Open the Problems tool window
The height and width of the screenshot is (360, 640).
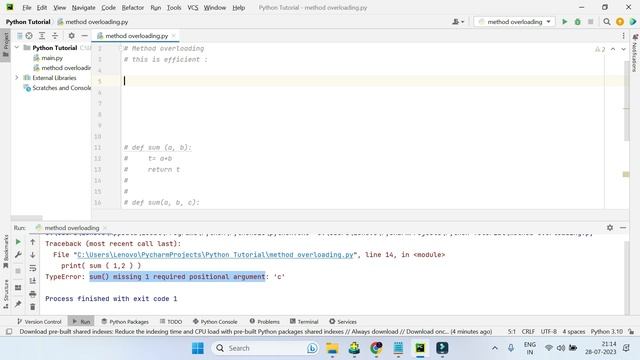pyautogui.click(x=264, y=322)
